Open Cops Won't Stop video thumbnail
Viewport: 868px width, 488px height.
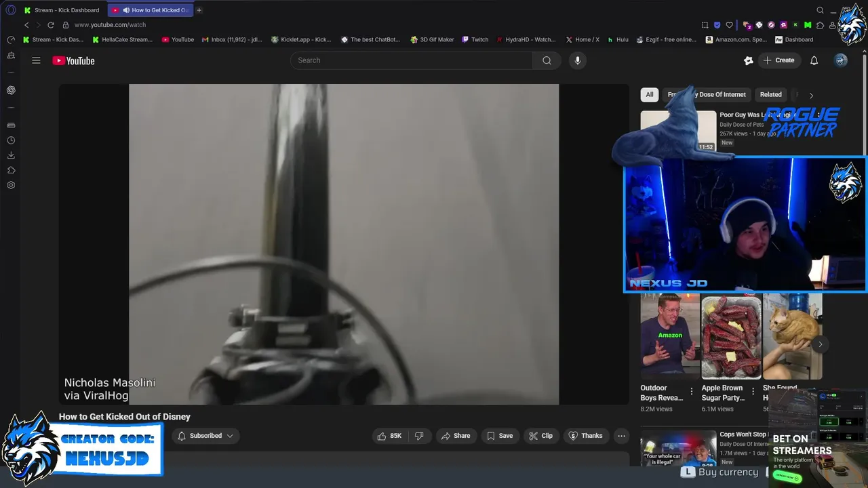(x=678, y=448)
